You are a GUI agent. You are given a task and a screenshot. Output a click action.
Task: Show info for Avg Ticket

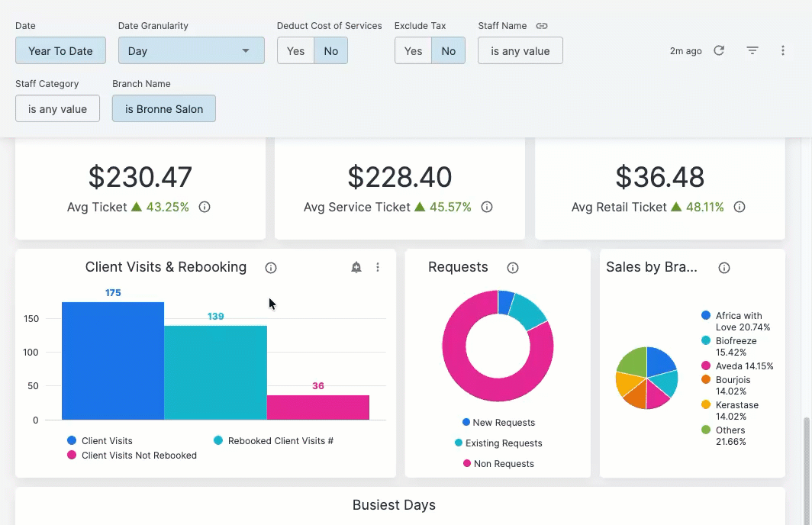(x=205, y=207)
